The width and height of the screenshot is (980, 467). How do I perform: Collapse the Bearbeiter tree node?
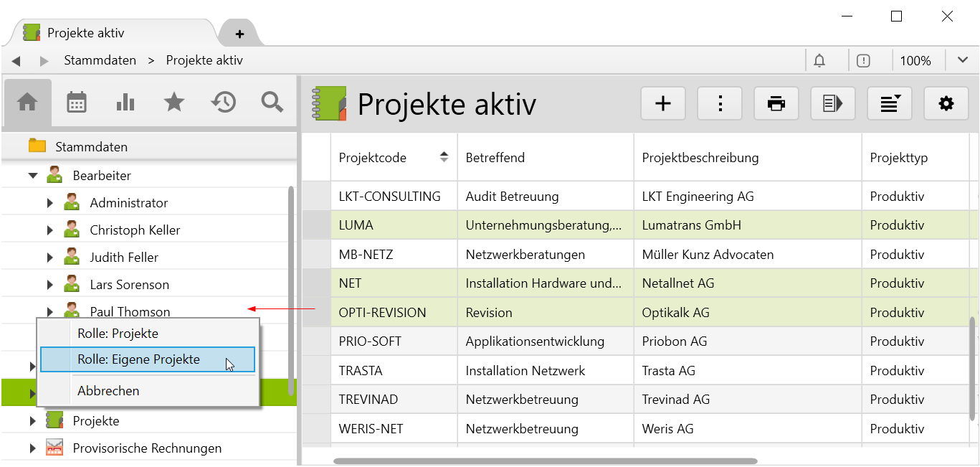point(33,175)
